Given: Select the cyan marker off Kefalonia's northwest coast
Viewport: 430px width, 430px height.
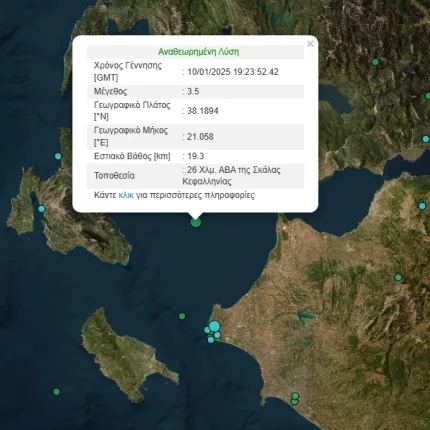Looking at the screenshot, I should pos(58,156).
